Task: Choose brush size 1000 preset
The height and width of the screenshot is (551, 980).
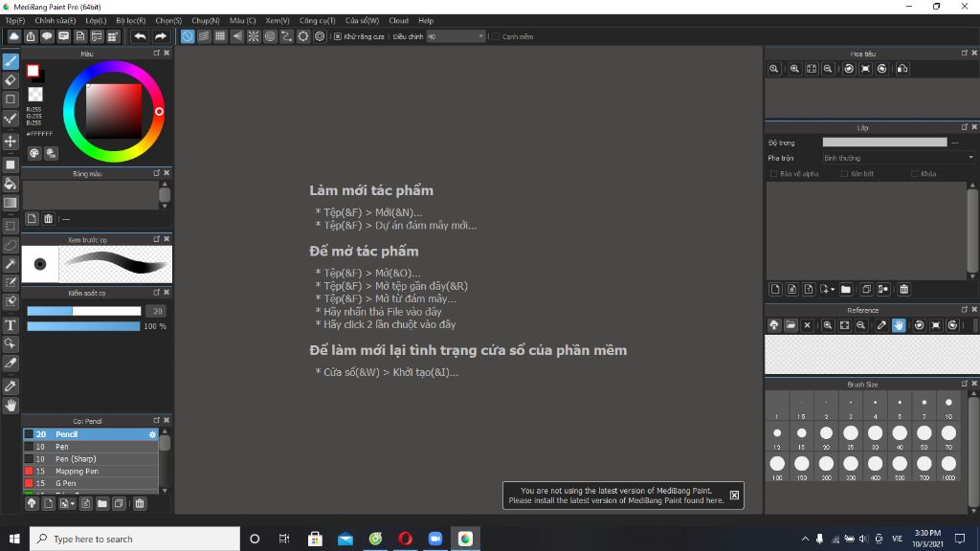Action: (948, 466)
